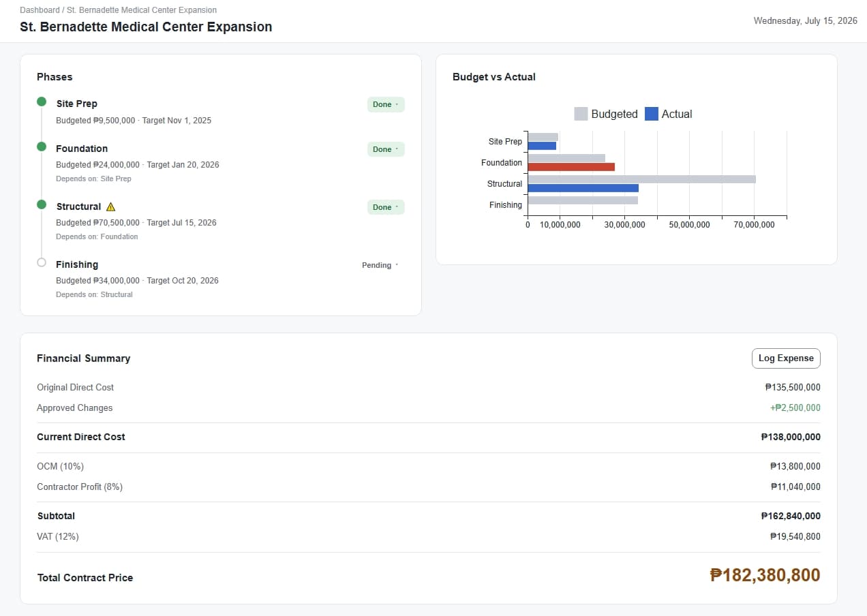
Task: Click "Depends on: Structural" text
Action: (94, 294)
